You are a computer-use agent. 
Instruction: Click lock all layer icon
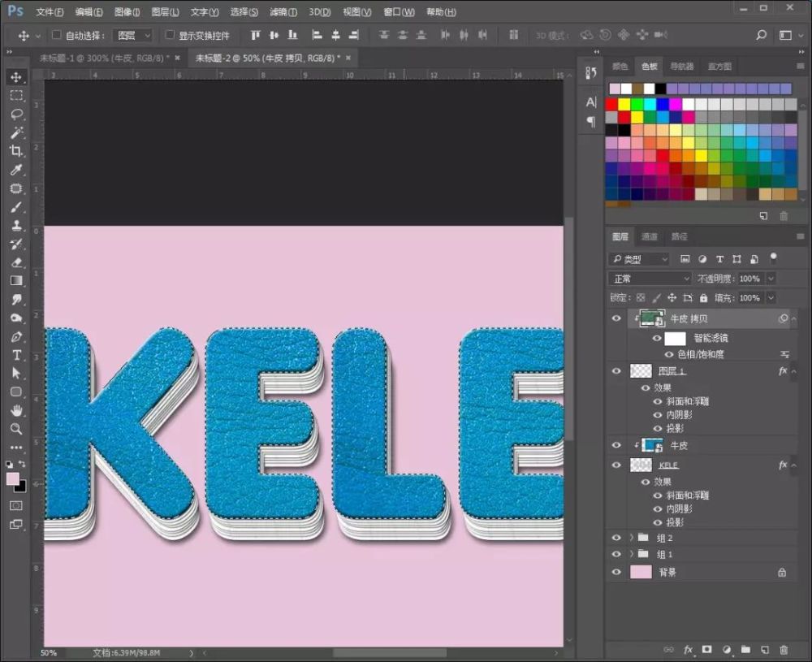click(703, 298)
